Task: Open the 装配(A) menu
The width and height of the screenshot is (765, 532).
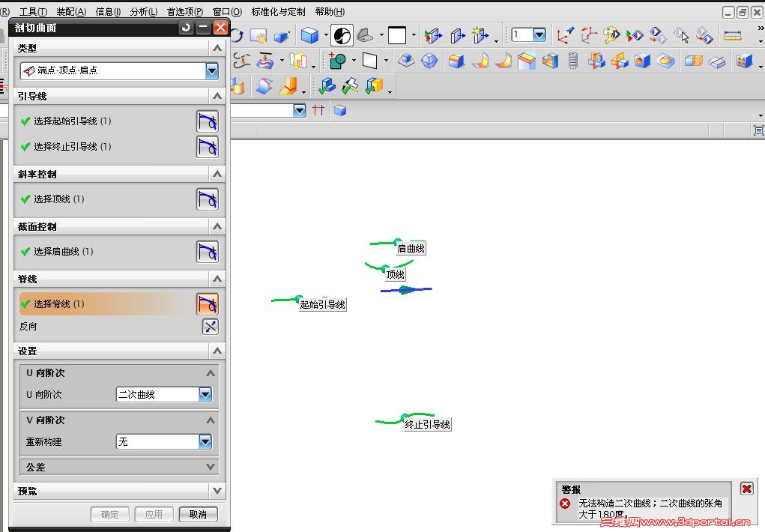Action: pos(70,12)
